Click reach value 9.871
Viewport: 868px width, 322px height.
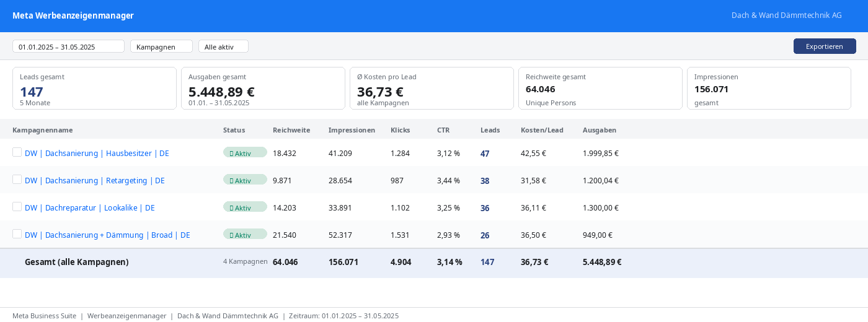point(282,181)
